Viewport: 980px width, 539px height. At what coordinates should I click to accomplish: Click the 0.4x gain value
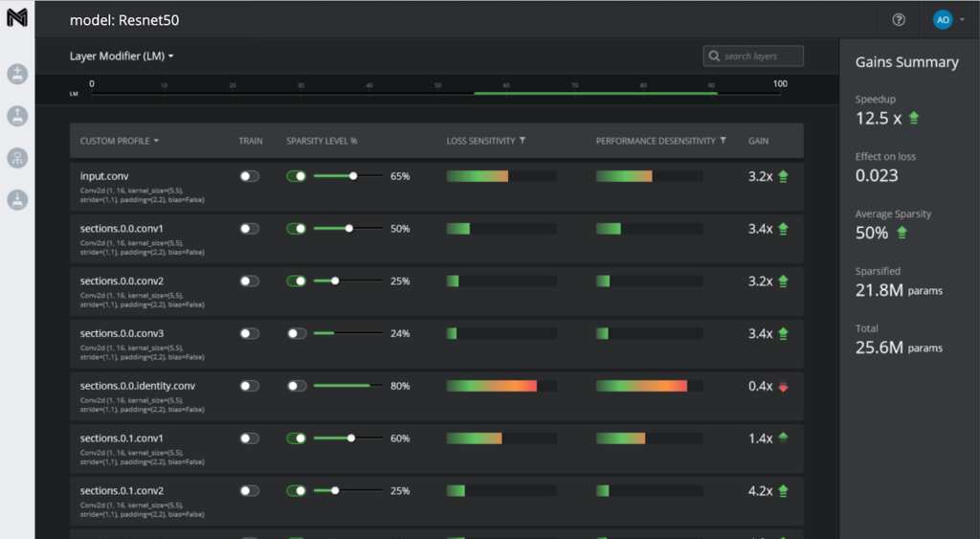761,387
